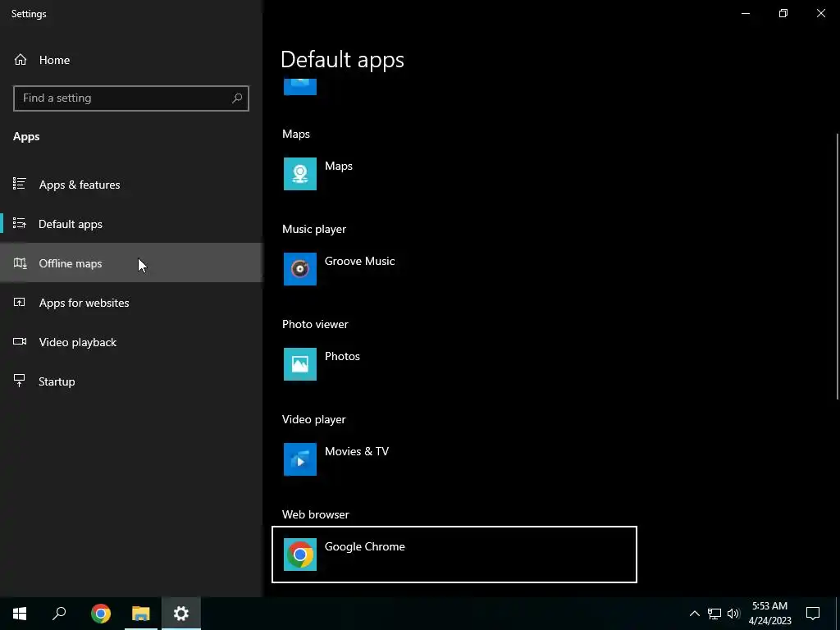Click the Default apps sidebar icon
The height and width of the screenshot is (630, 840).
click(x=20, y=223)
